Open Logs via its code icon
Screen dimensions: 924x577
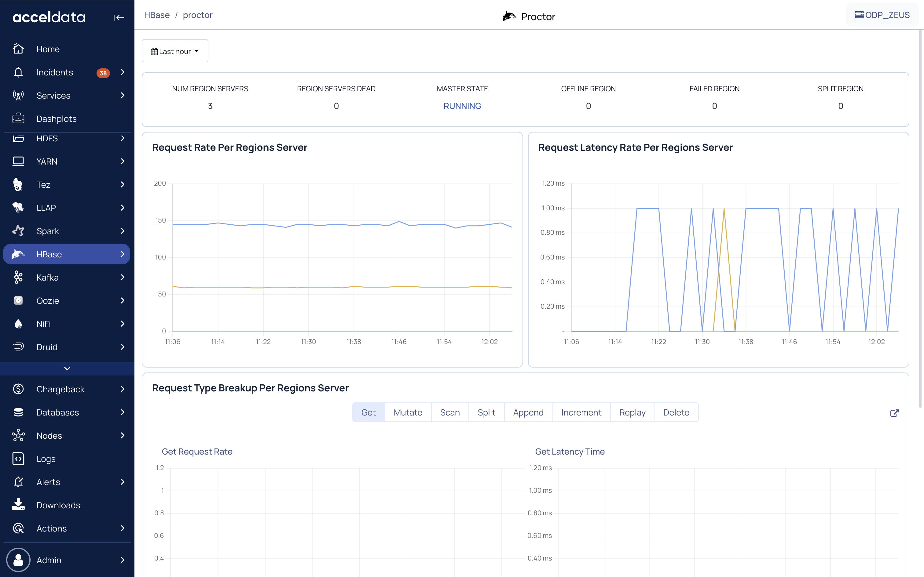coord(18,459)
